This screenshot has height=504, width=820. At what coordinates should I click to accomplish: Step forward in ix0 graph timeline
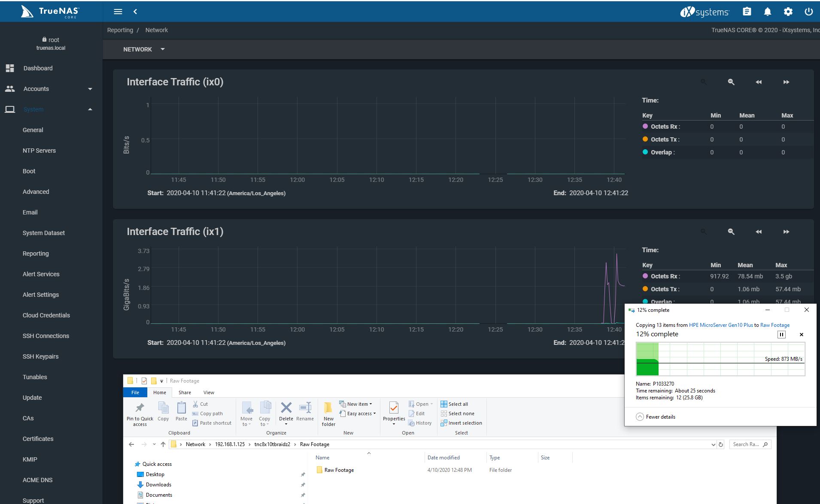point(786,82)
